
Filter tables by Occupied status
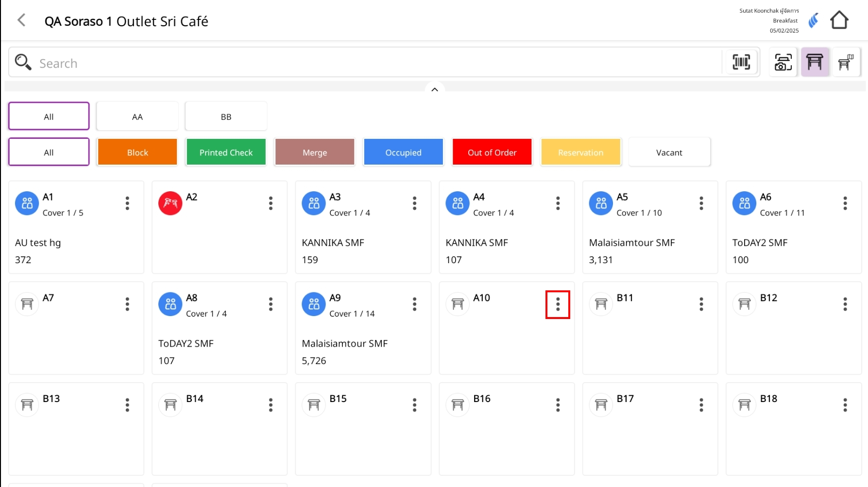pyautogui.click(x=403, y=152)
